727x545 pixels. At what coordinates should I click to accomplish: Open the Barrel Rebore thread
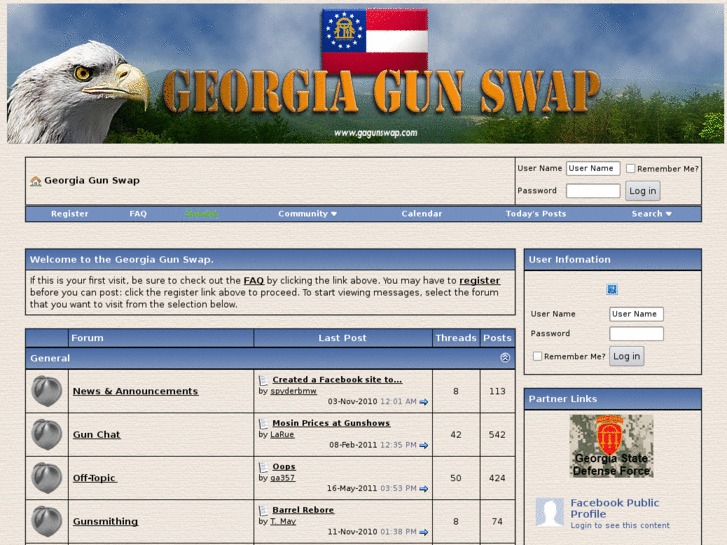[x=303, y=510]
